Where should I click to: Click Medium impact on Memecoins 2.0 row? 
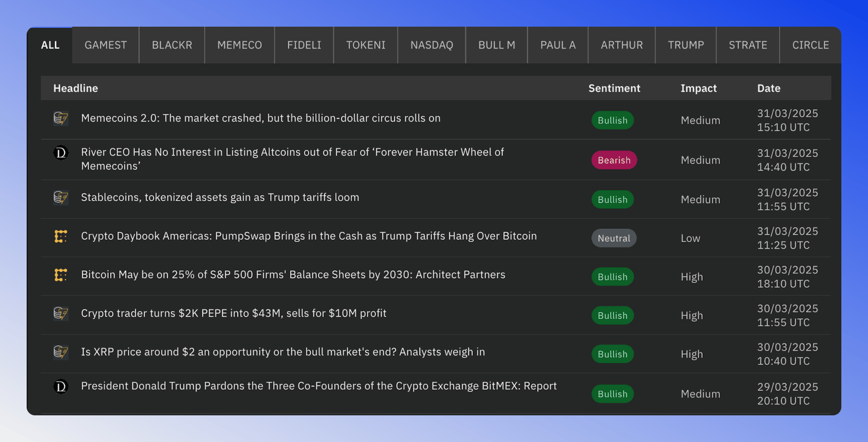[700, 120]
